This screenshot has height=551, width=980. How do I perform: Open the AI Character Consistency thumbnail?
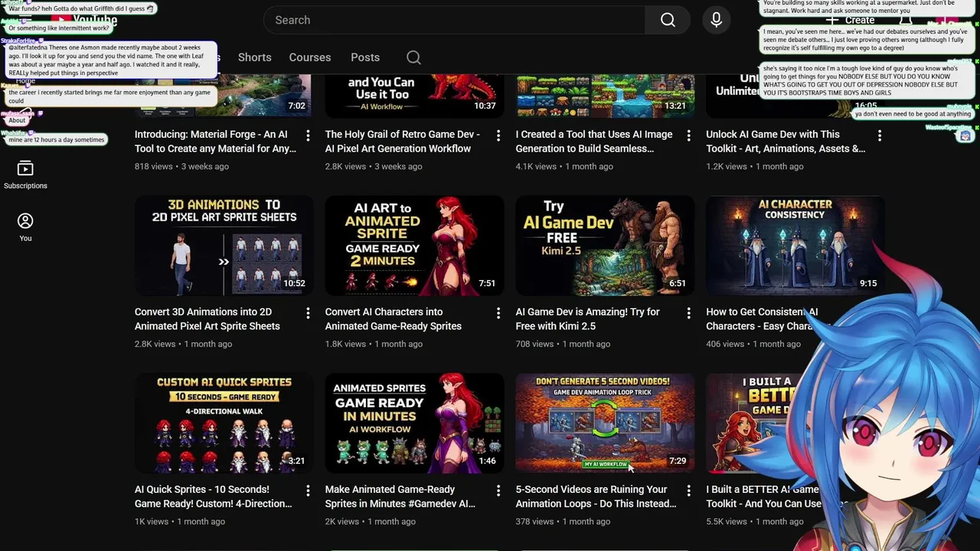click(795, 246)
